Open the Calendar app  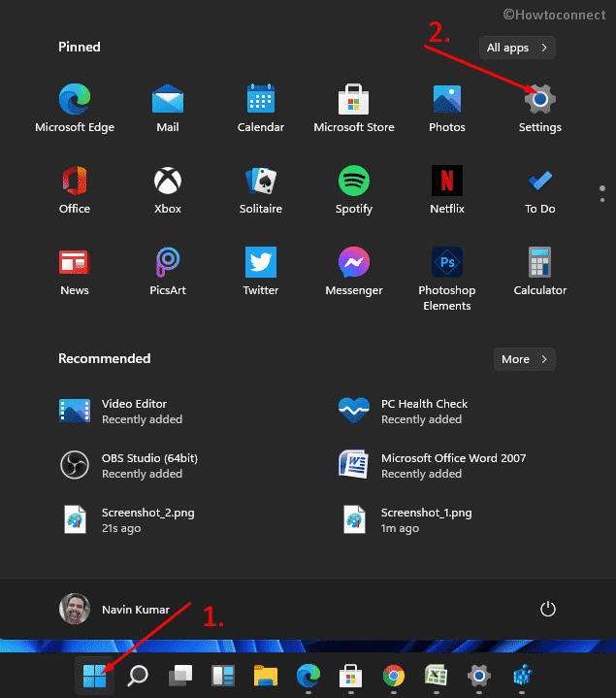coord(261,108)
